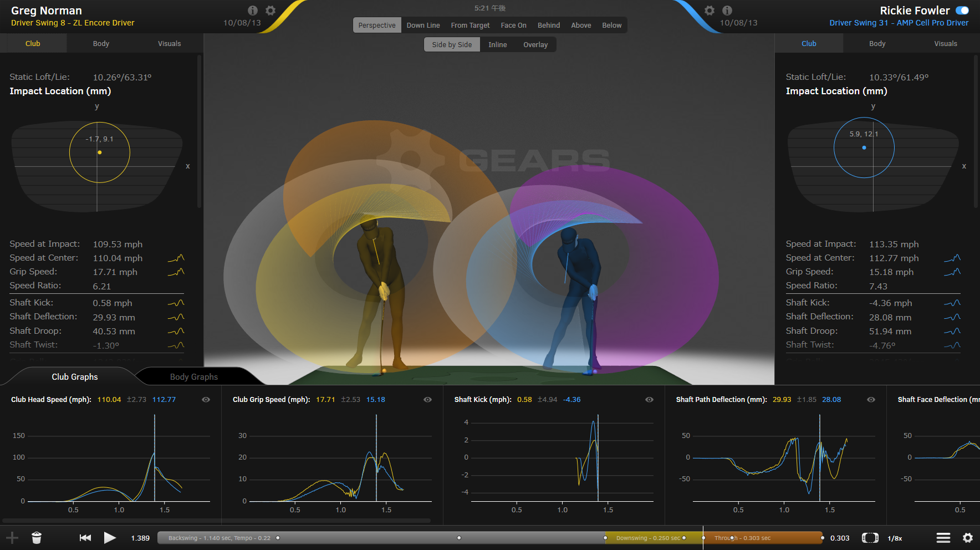Open Rickie Fowler's Club tab
The height and width of the screenshot is (550, 980).
point(809,44)
